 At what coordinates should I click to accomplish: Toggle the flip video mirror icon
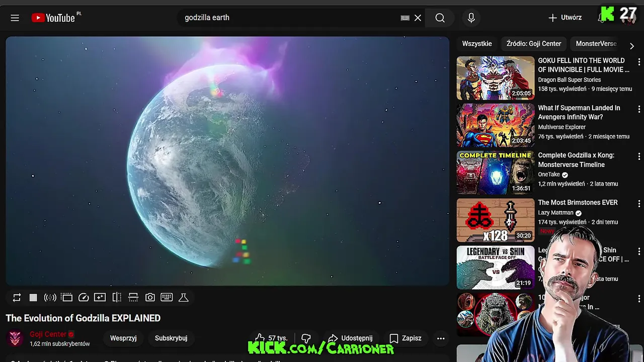(117, 298)
